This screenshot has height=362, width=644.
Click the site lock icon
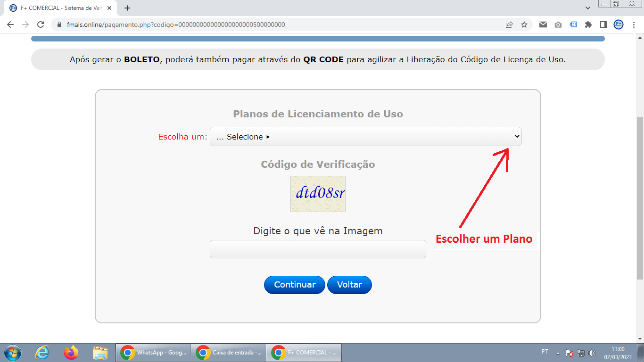tap(59, 25)
